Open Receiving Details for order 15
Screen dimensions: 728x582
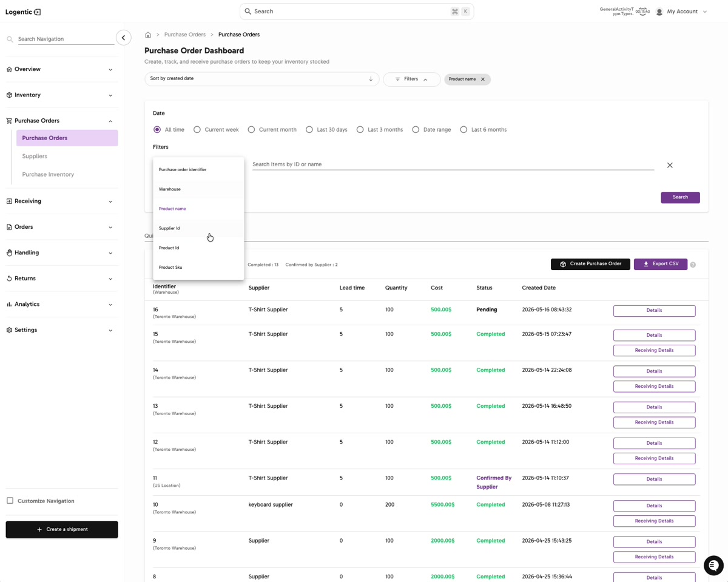coord(654,350)
